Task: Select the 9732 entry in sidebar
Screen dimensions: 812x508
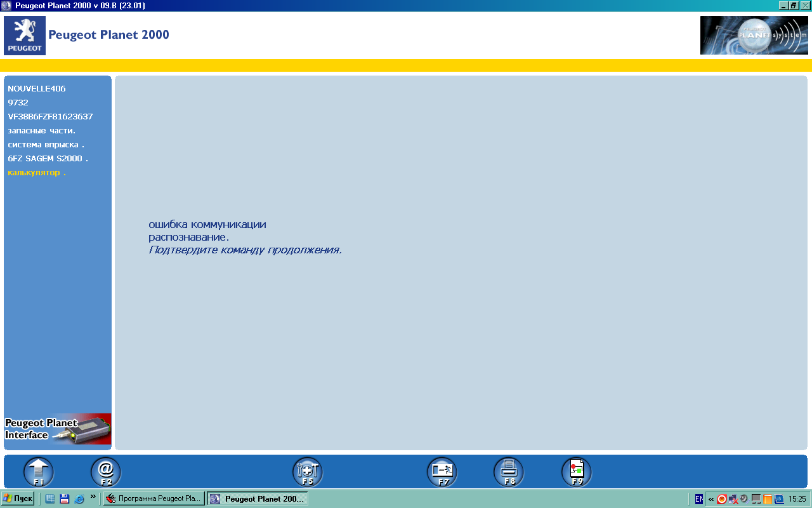Action: tap(18, 103)
